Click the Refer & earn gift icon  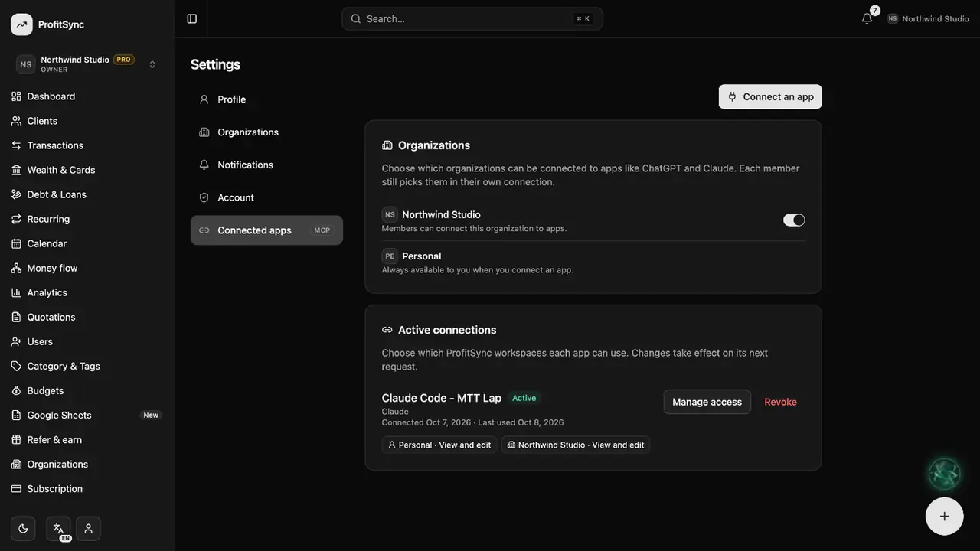coord(16,439)
